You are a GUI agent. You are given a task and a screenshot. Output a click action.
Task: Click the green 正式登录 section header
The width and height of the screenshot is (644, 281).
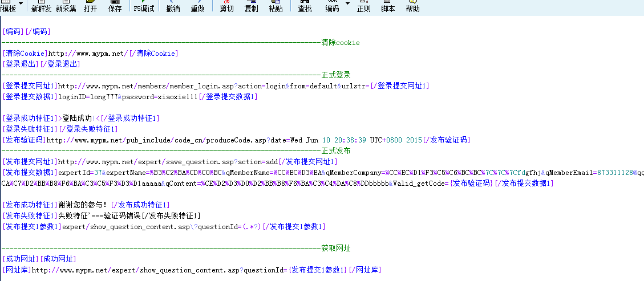coord(336,75)
